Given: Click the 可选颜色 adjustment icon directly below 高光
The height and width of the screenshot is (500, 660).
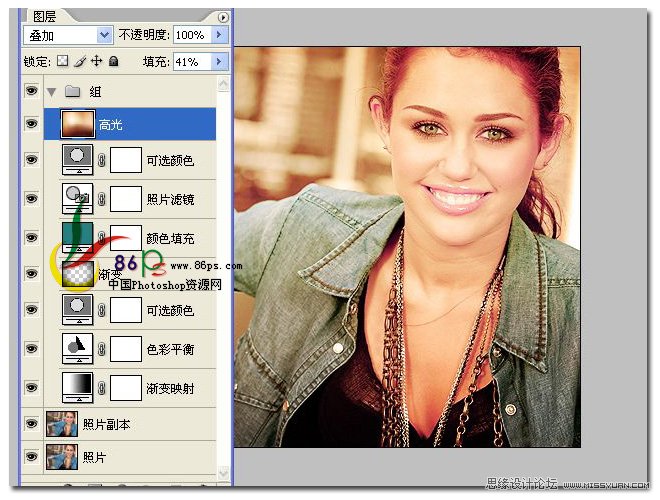Looking at the screenshot, I should click(x=77, y=159).
